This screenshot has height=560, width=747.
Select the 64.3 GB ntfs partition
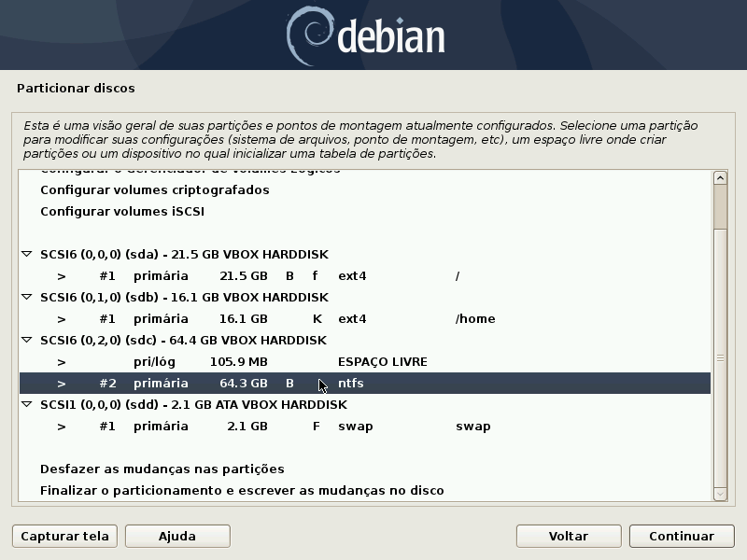pyautogui.click(x=365, y=384)
